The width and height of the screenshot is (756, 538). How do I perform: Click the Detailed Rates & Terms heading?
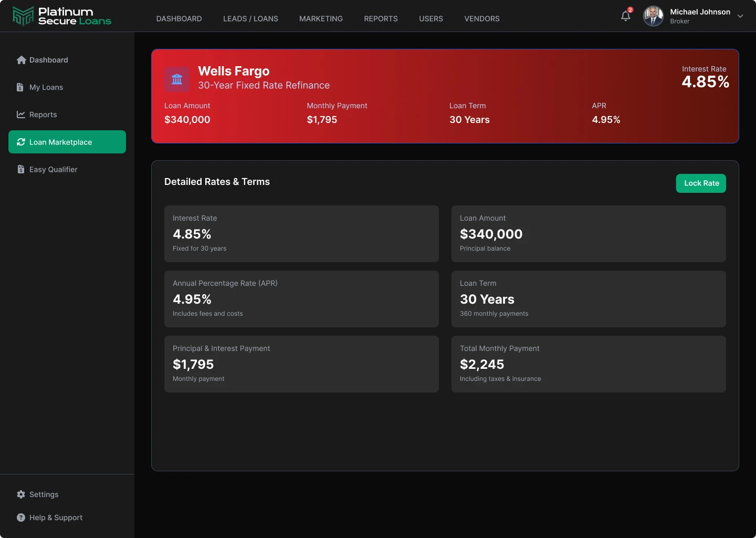[217, 182]
